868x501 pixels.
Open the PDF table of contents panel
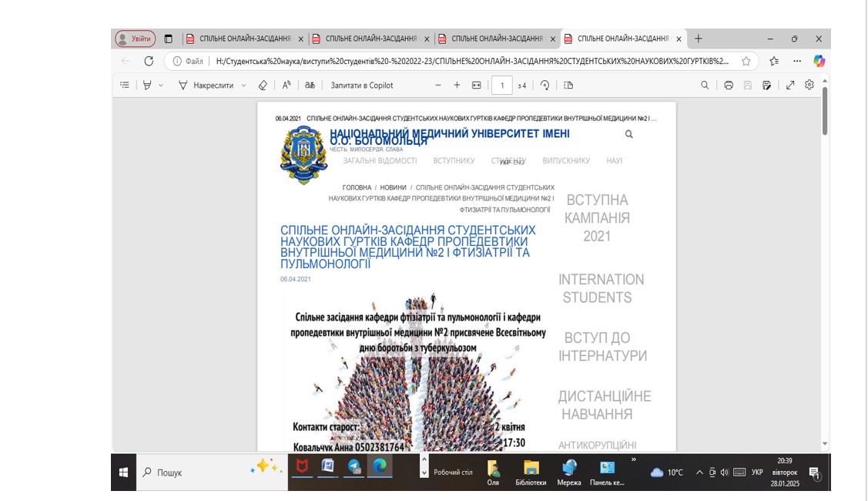[125, 86]
